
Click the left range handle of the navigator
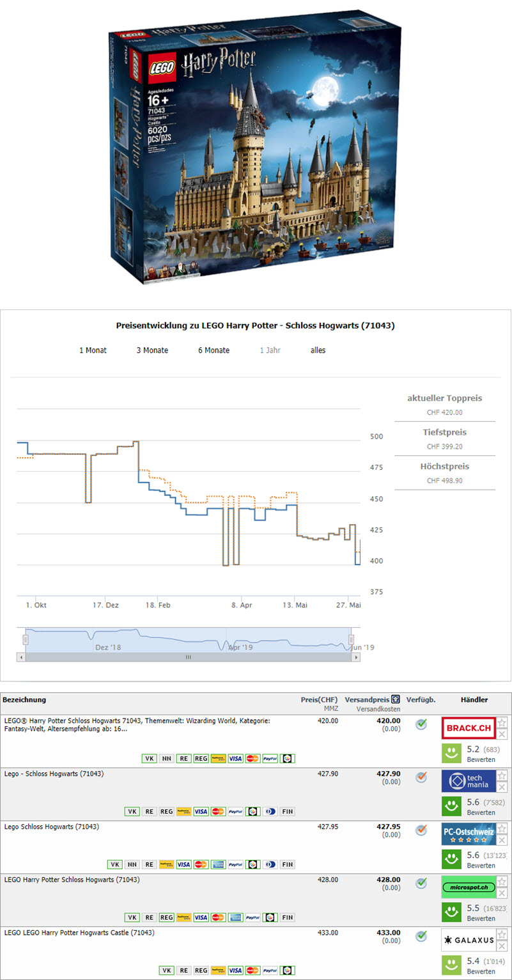click(26, 640)
